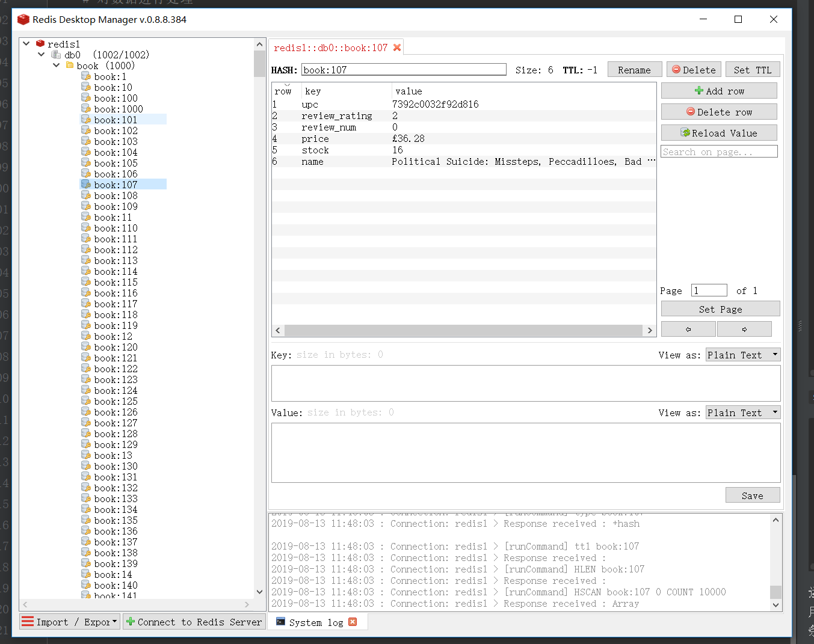Viewport: 814px width, 644px height.
Task: Click the Key text area
Action: 526,383
